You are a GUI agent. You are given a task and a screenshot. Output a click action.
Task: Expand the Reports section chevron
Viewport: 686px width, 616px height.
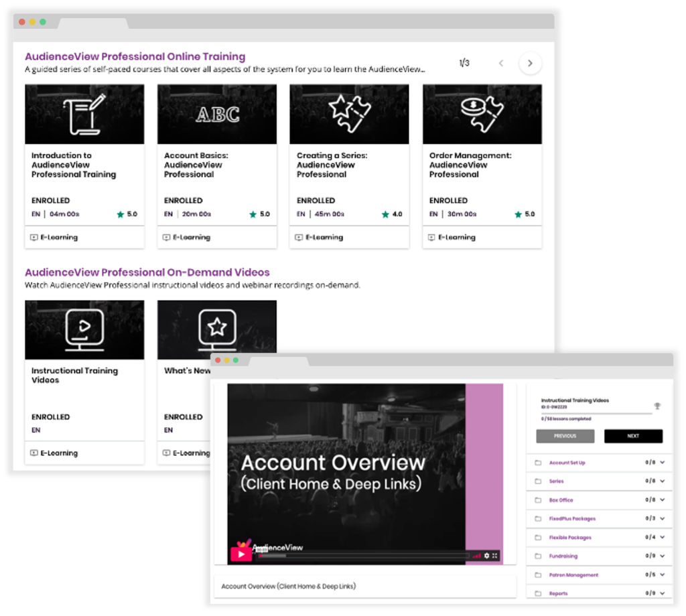pos(663,593)
